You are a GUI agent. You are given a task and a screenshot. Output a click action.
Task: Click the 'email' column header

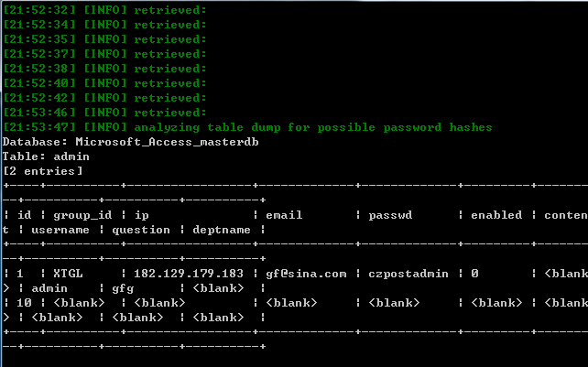tap(284, 215)
